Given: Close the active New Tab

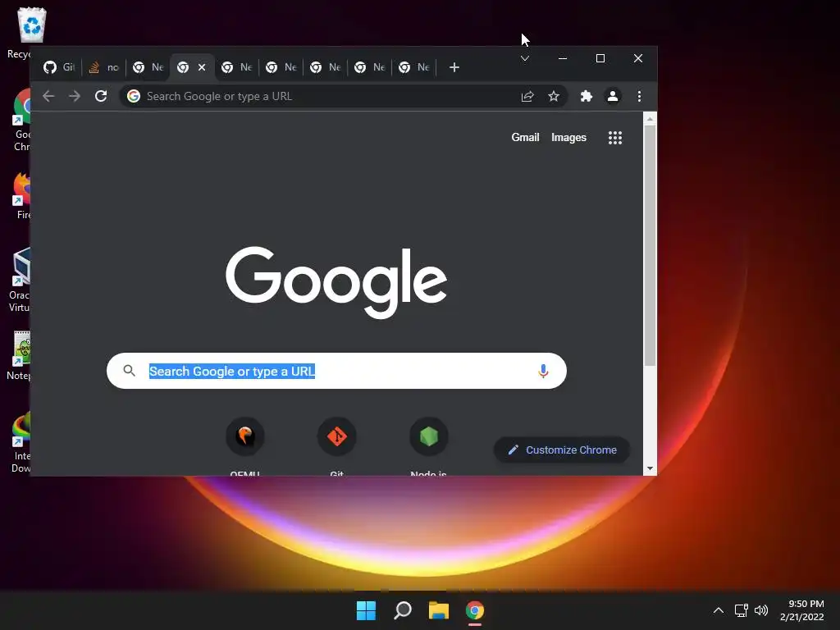Looking at the screenshot, I should coord(202,67).
